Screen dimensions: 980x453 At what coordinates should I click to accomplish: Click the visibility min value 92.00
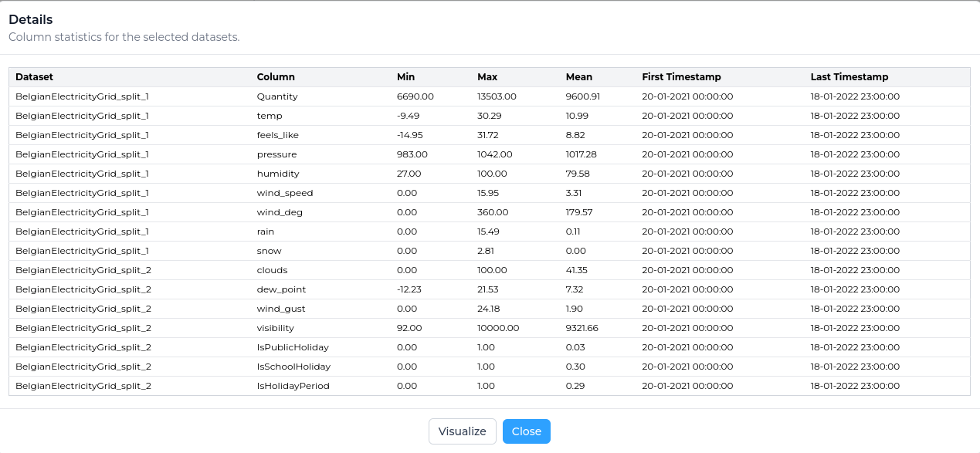tap(409, 328)
